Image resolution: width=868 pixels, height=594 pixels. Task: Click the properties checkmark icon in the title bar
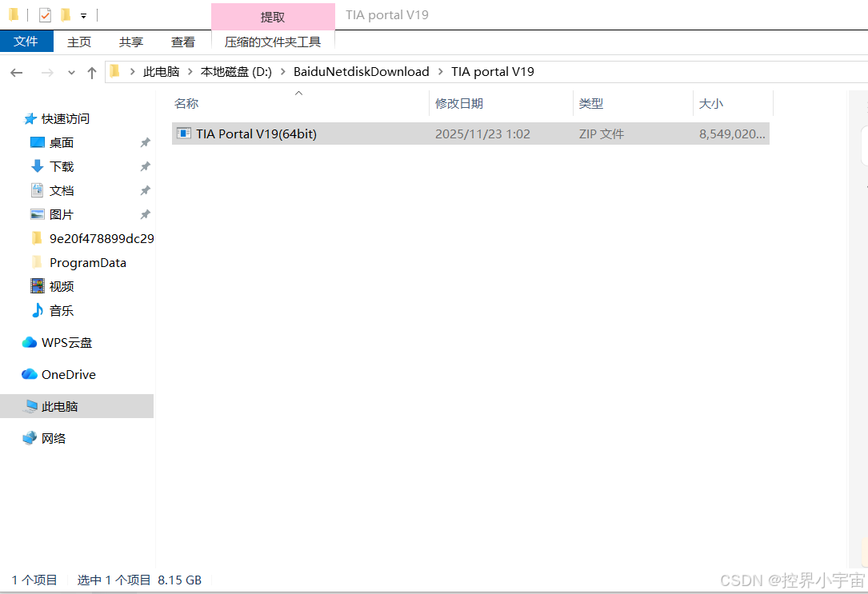click(x=46, y=15)
